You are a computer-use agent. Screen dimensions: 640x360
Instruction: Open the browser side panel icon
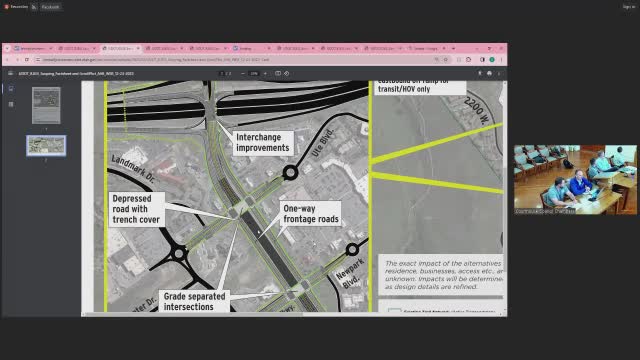(x=482, y=60)
